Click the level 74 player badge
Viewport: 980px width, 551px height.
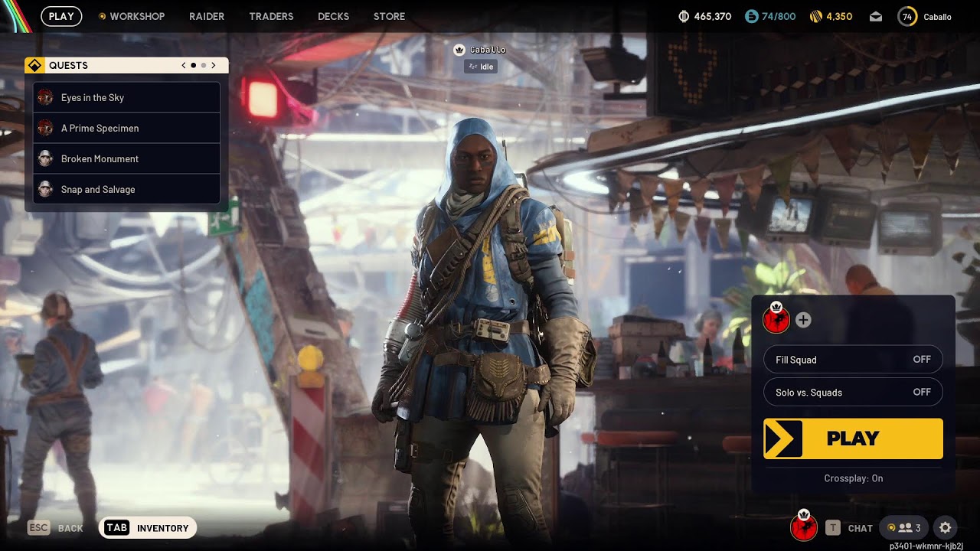coord(907,16)
